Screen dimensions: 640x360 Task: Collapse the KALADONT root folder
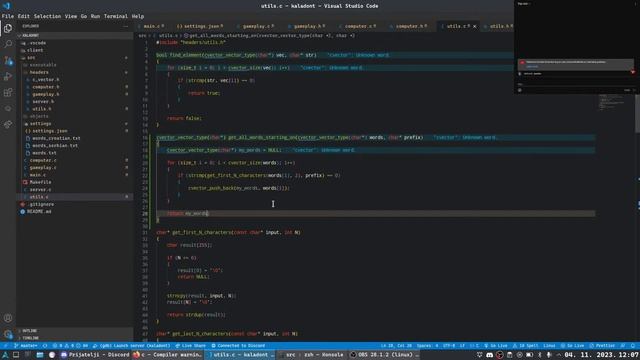[x=75, y=36]
